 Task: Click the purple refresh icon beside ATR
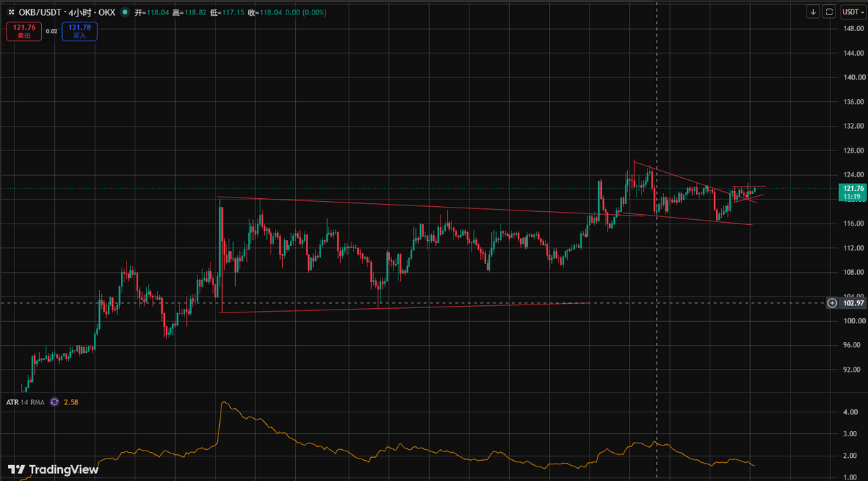[x=54, y=401]
